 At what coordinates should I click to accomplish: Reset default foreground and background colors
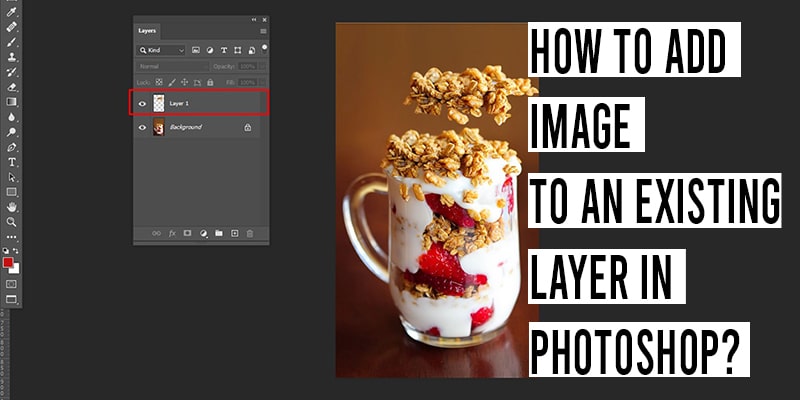pos(6,251)
